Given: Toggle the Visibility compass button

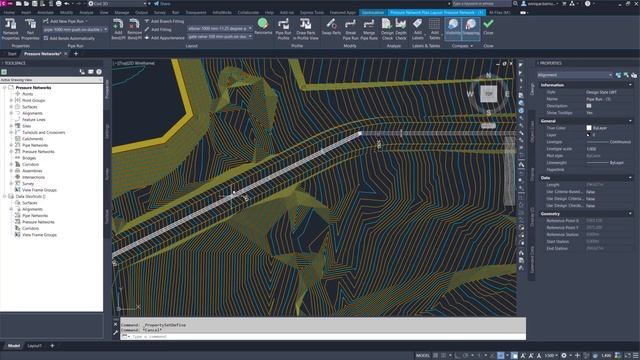Looking at the screenshot, I should [x=453, y=28].
